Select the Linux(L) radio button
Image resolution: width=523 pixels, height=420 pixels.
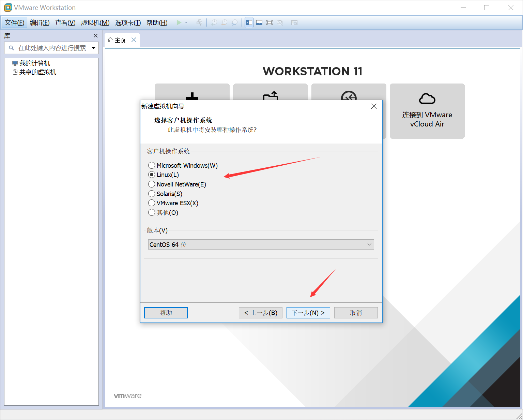(x=152, y=175)
